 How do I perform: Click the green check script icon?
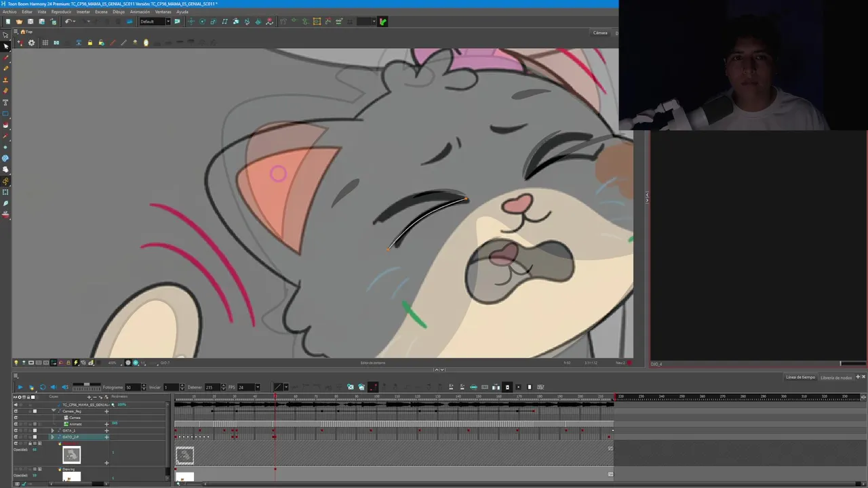(383, 22)
